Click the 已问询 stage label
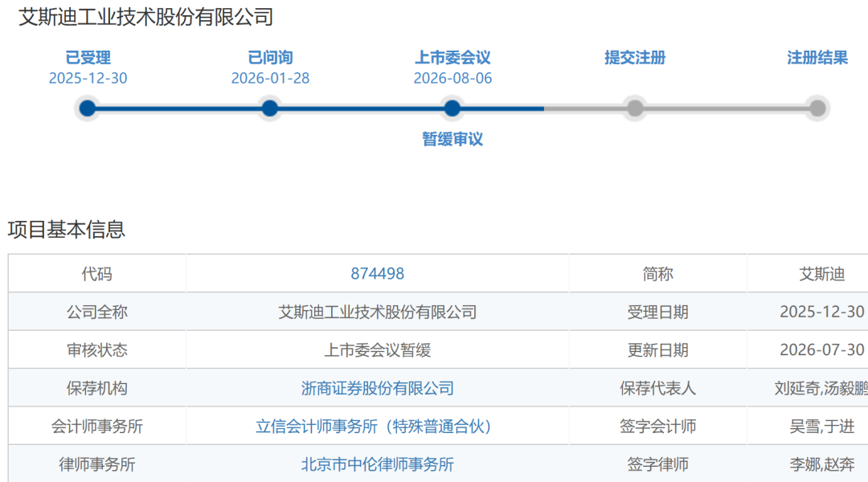868x482 pixels. (270, 58)
